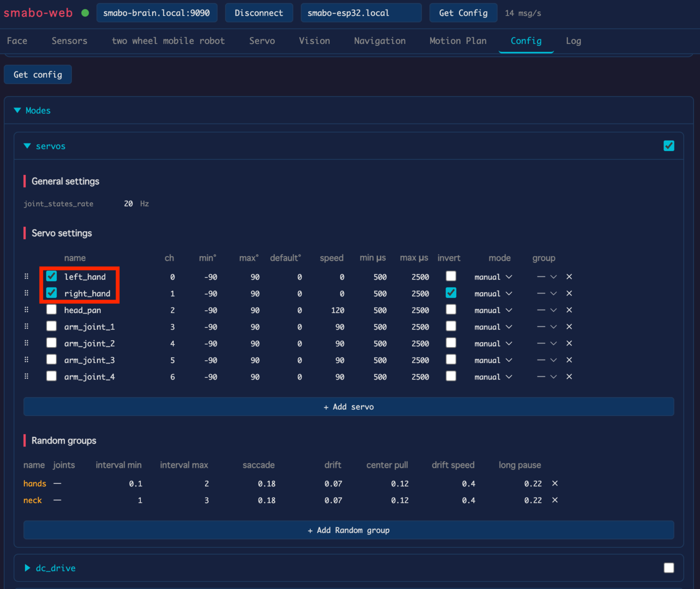The height and width of the screenshot is (589, 700).
Task: Collapse the Modes section
Action: 17,110
